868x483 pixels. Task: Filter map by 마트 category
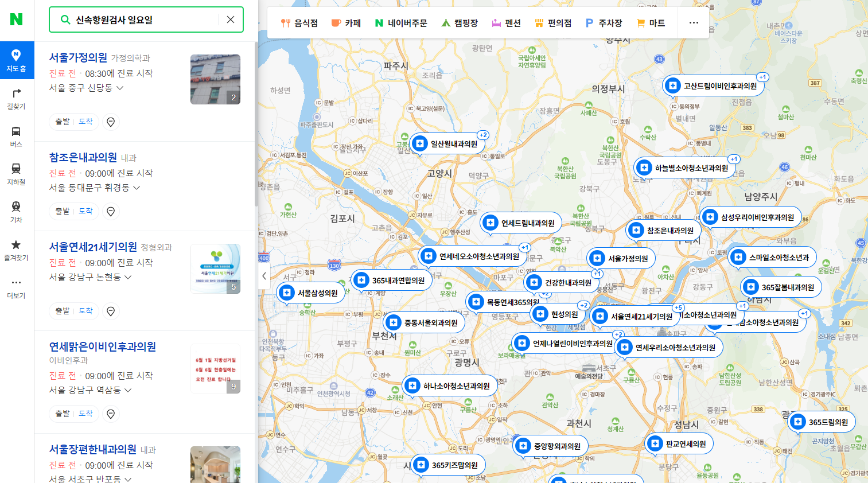tap(651, 23)
